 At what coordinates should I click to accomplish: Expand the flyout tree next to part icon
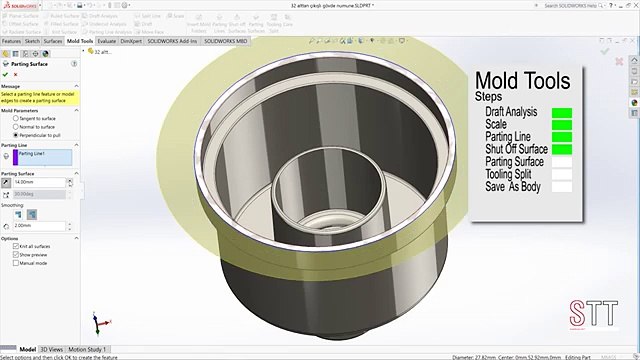pos(84,51)
